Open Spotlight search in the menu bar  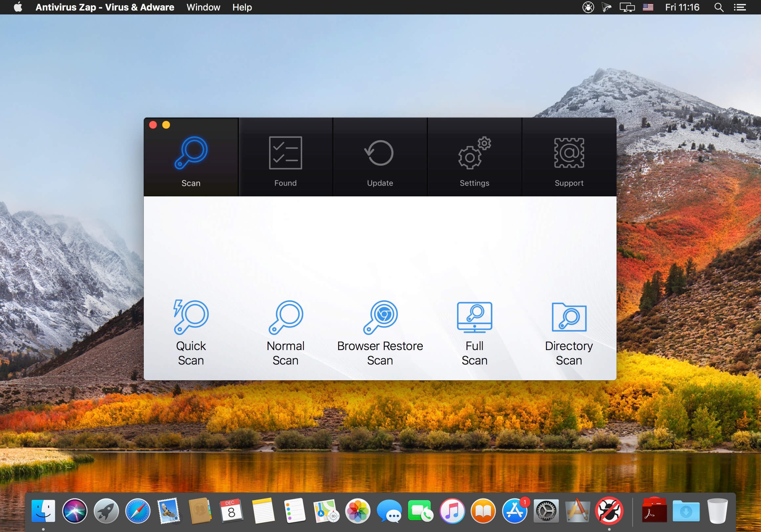click(719, 7)
